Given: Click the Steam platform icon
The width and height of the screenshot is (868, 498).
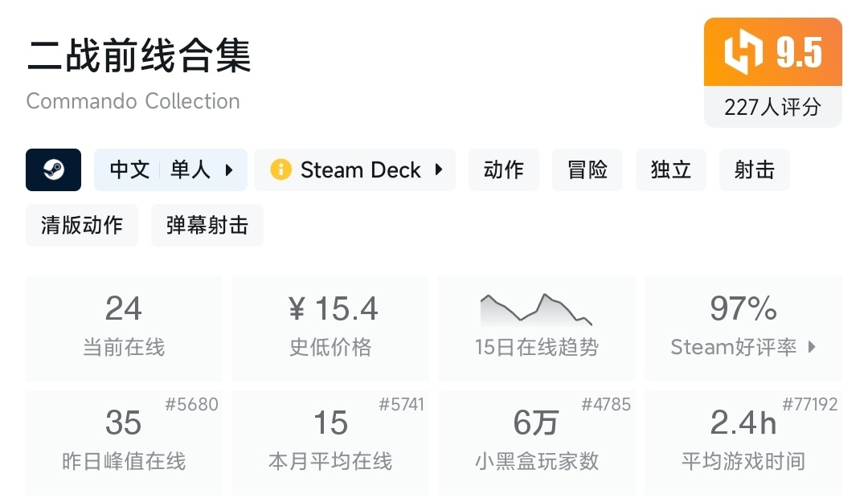Looking at the screenshot, I should pos(53,169).
